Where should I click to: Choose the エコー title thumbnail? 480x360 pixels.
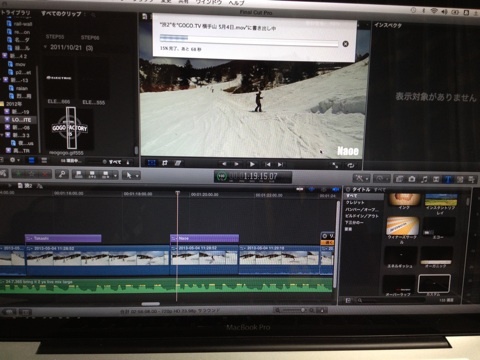(x=439, y=226)
